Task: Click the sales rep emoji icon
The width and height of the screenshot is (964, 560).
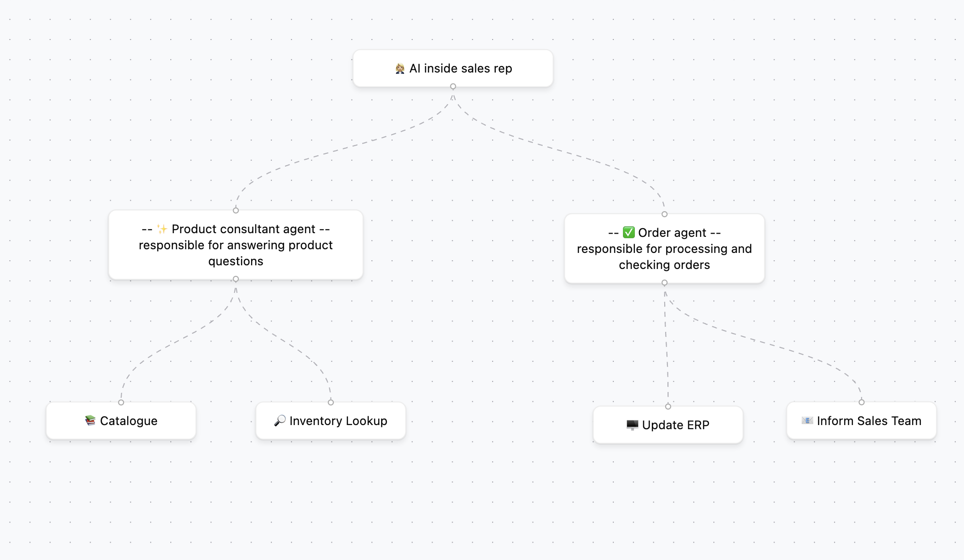Action: coord(400,69)
